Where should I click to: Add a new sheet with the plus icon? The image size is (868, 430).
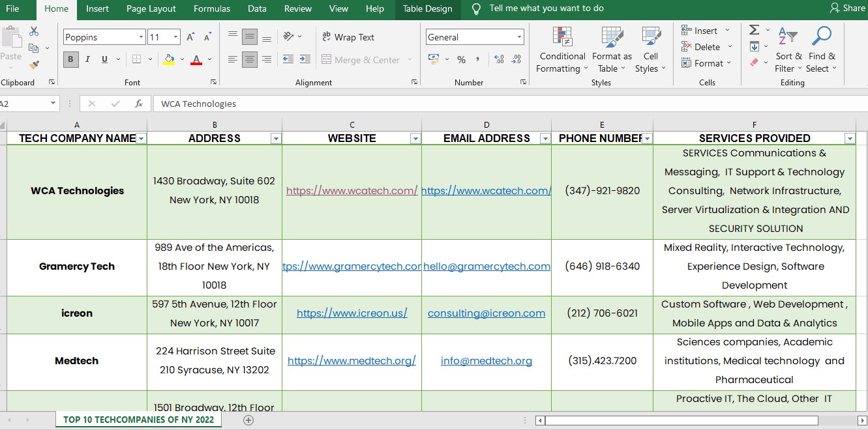pyautogui.click(x=248, y=420)
